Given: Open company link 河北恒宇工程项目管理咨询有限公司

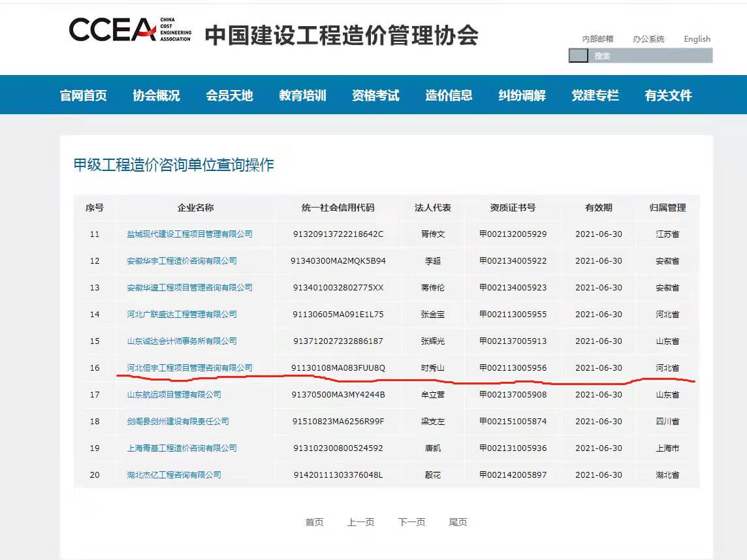Looking at the screenshot, I should click(x=189, y=367).
